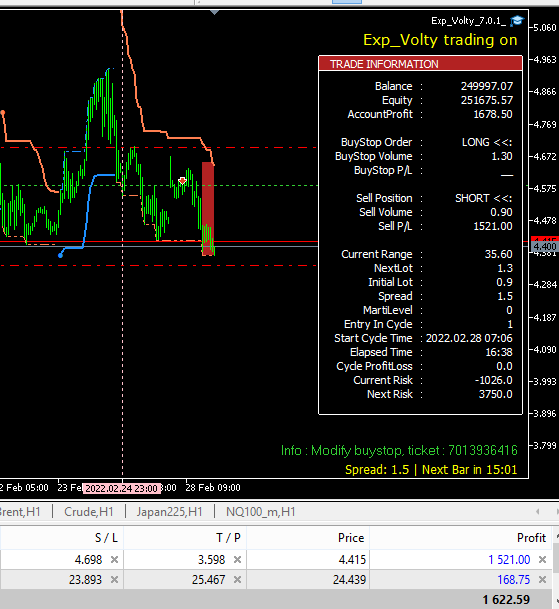Click the Modify buystop ticket info text

399,451
